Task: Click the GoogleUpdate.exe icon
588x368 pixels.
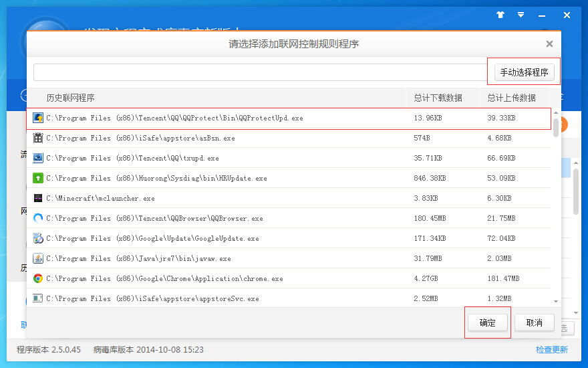Action: [38, 238]
